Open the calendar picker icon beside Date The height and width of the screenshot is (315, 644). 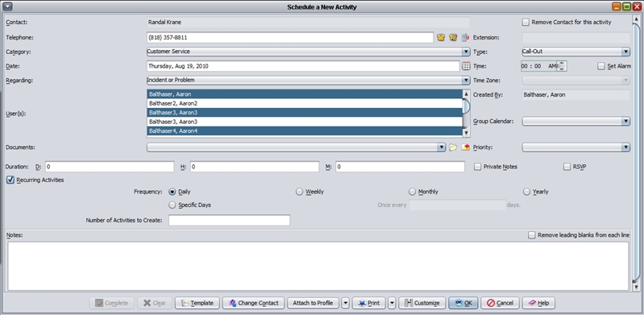tap(466, 66)
